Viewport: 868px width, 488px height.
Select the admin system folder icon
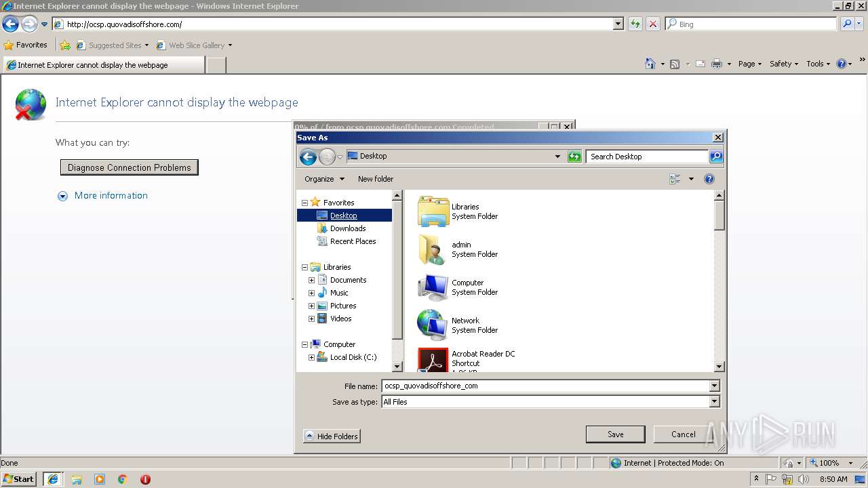pos(433,249)
